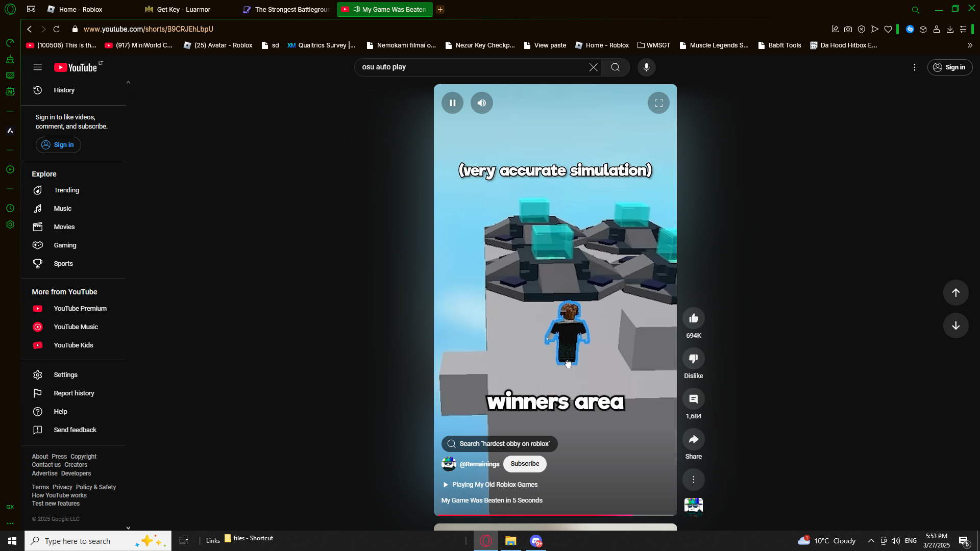This screenshot has height=551, width=980.
Task: Open Playing My Old Roblox Games playlist
Action: [x=490, y=485]
